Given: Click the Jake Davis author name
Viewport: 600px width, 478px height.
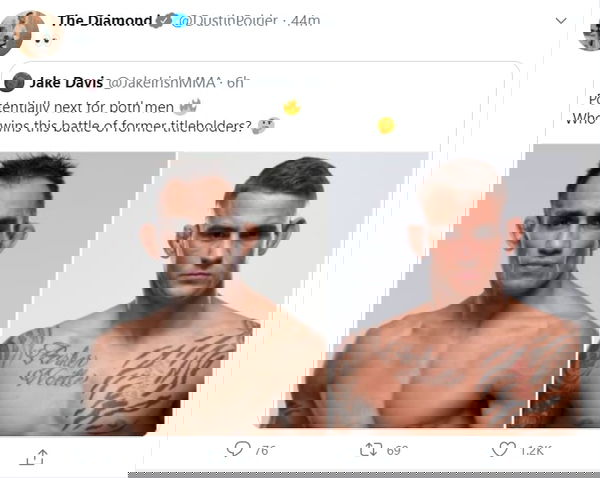Looking at the screenshot, I should coord(66,82).
